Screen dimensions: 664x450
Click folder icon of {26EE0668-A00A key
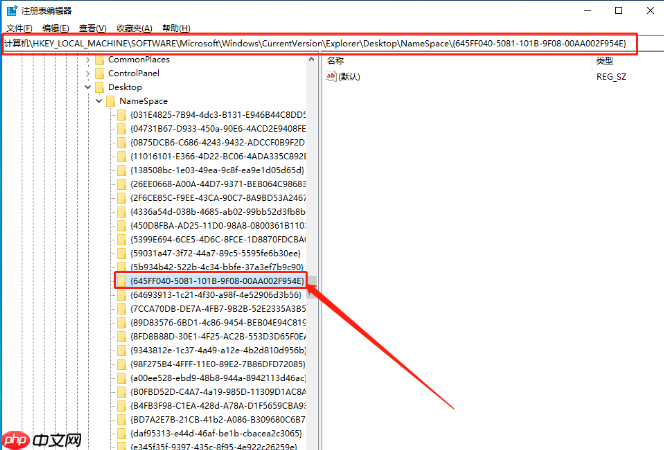pos(122,184)
